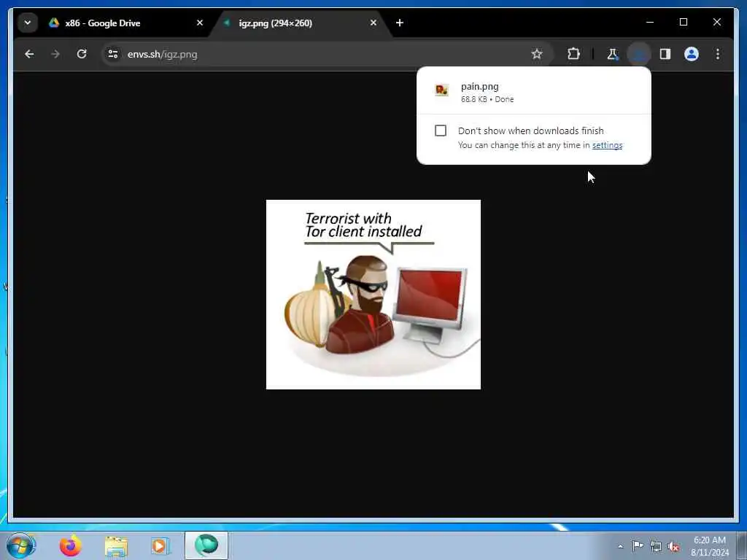Viewport: 747px width, 560px height.
Task: Open a new tab with plus button
Action: pyautogui.click(x=400, y=23)
